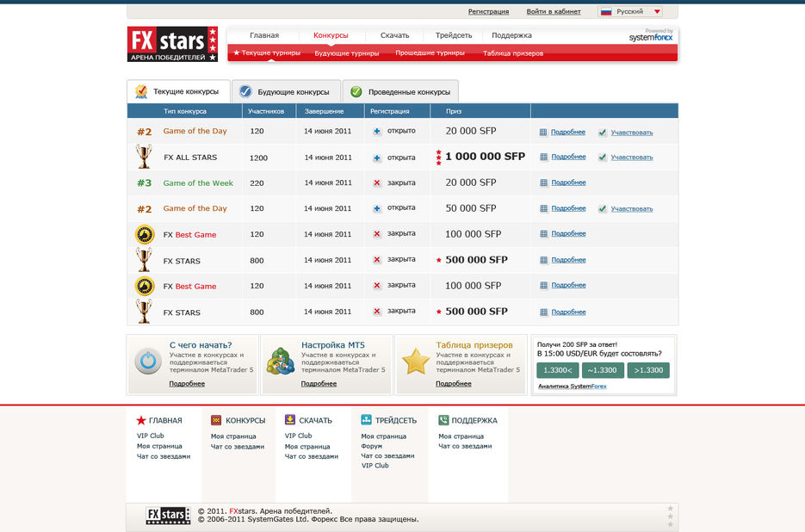Viewport: 805px width, 532px height.
Task: Choose the ~1.3300 answer button
Action: (603, 370)
